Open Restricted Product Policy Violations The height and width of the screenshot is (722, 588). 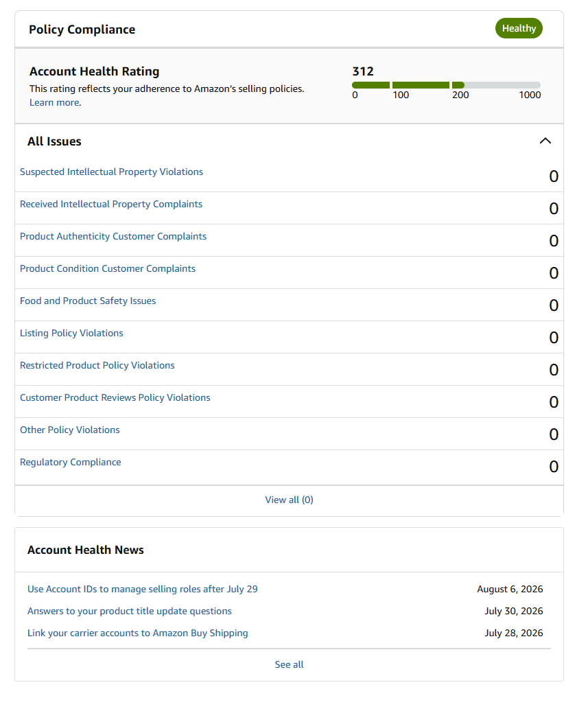coord(97,365)
